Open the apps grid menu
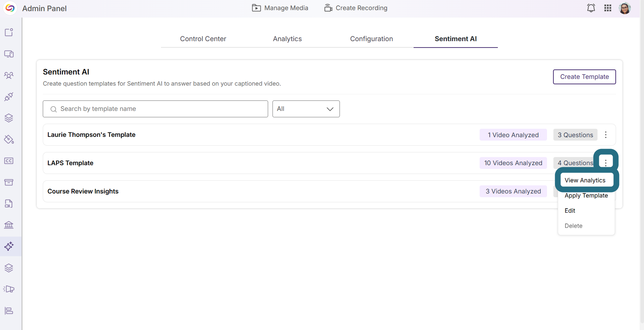The image size is (644, 330). point(608,8)
